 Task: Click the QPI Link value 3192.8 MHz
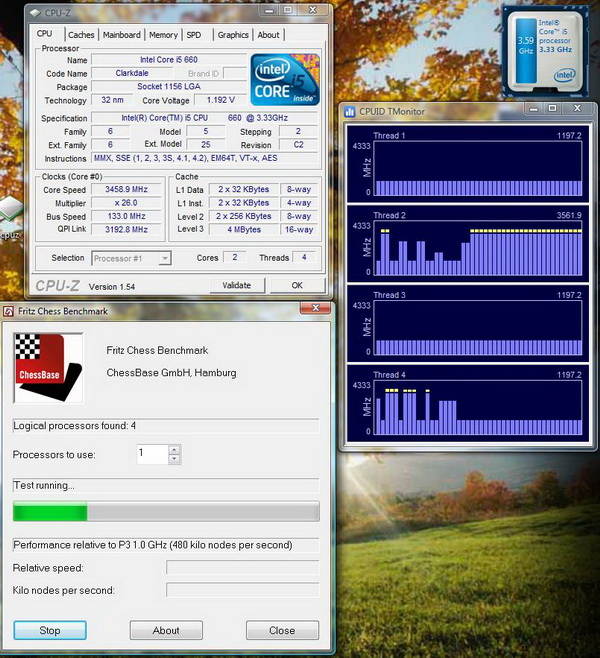(126, 230)
